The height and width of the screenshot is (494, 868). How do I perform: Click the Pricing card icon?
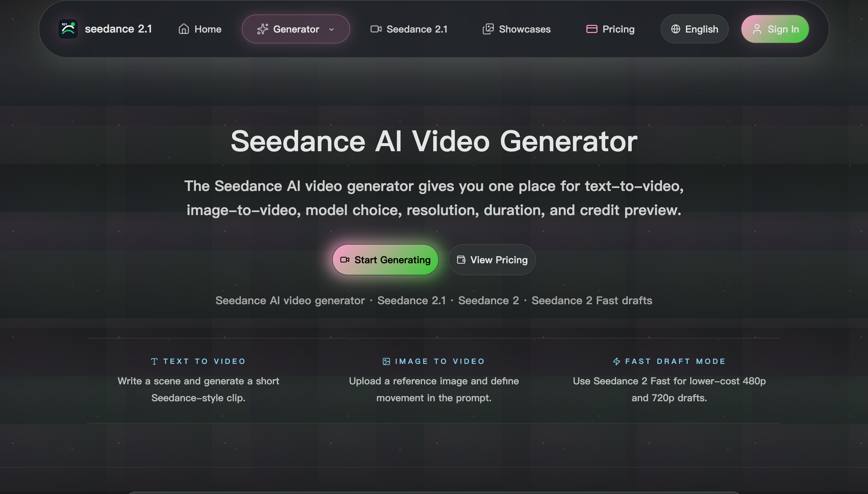[x=592, y=29]
